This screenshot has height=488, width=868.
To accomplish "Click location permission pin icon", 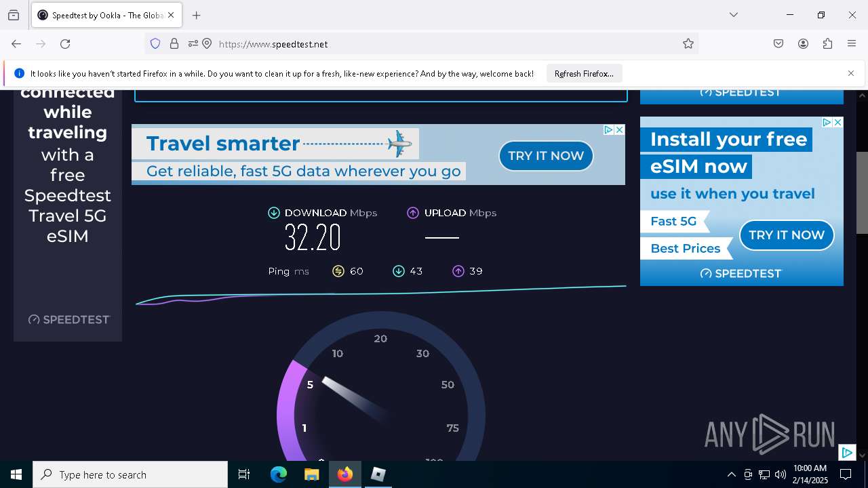I will pos(207,44).
